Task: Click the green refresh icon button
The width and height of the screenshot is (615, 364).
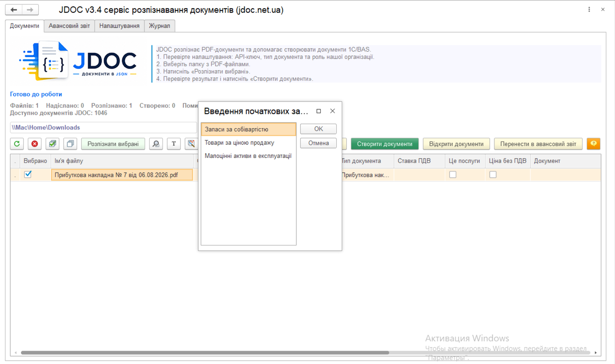Action: [17, 144]
